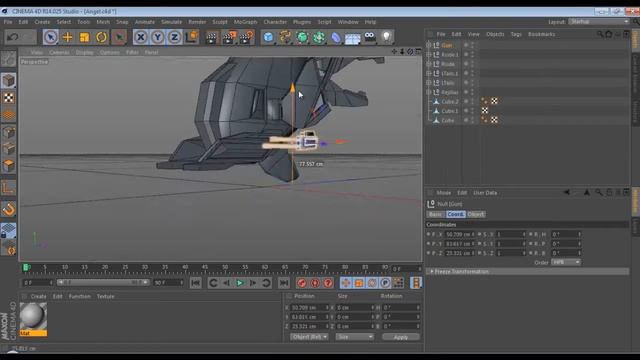Open the rotation Order HPB dropdown
640x360 pixels.
(566, 262)
